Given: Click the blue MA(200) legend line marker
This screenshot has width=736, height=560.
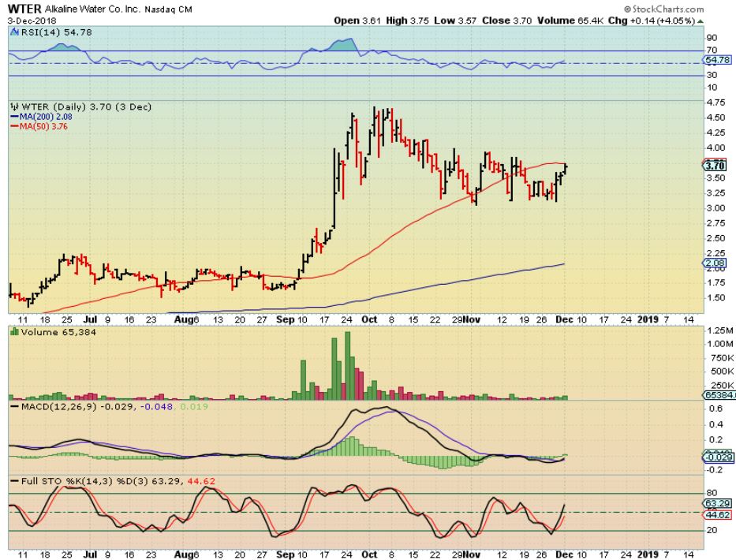Looking at the screenshot, I should [x=13, y=116].
